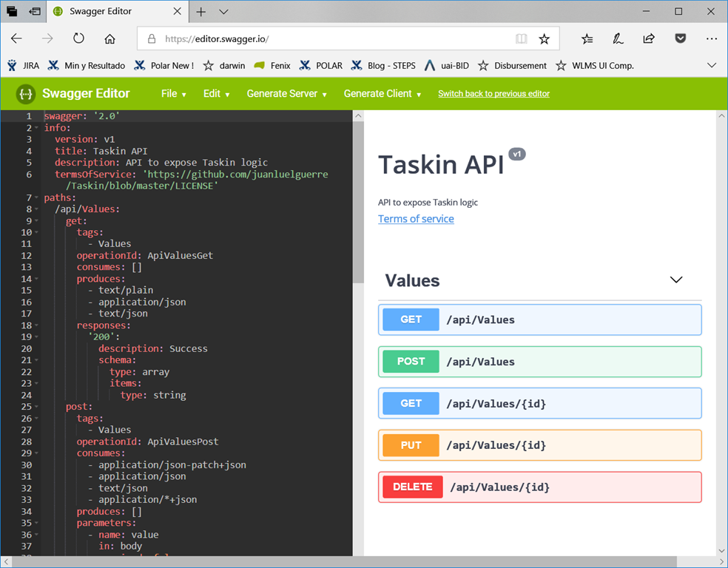Click the Swagger Editor logo icon

27,94
